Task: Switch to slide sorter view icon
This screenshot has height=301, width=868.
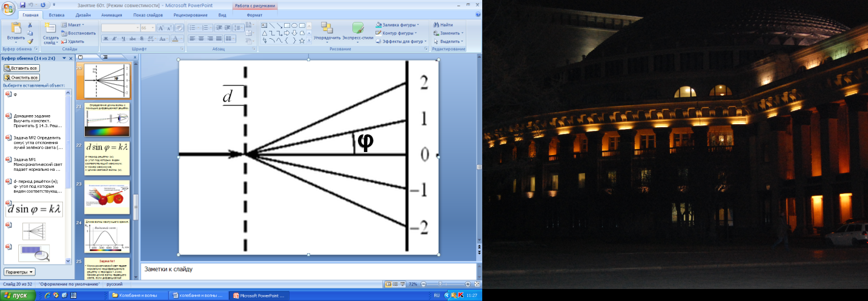Action: pyautogui.click(x=396, y=284)
